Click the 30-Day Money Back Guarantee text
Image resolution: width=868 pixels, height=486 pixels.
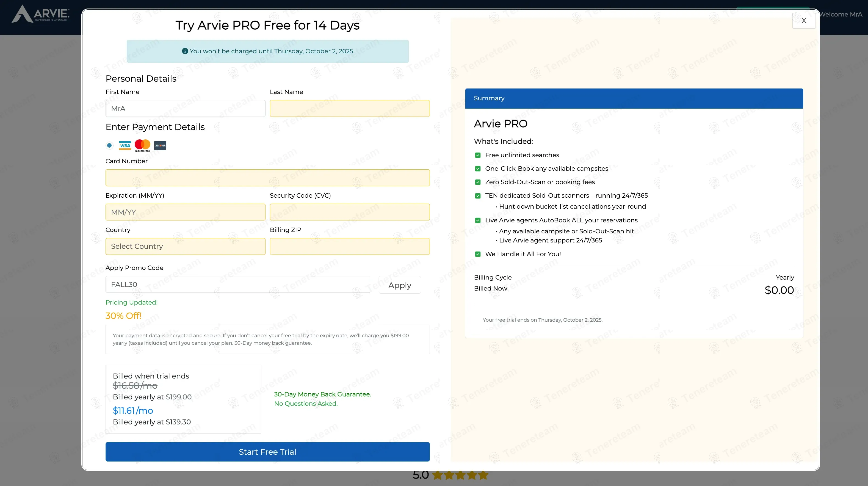click(322, 394)
